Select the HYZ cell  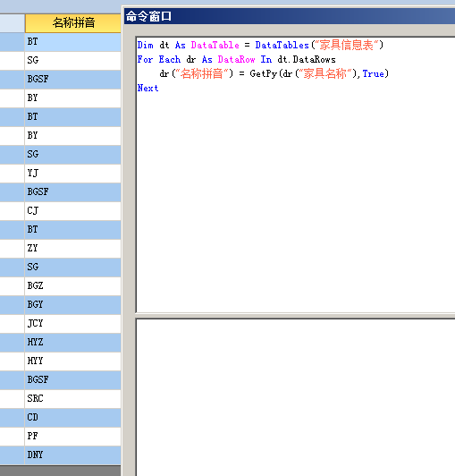point(73,343)
